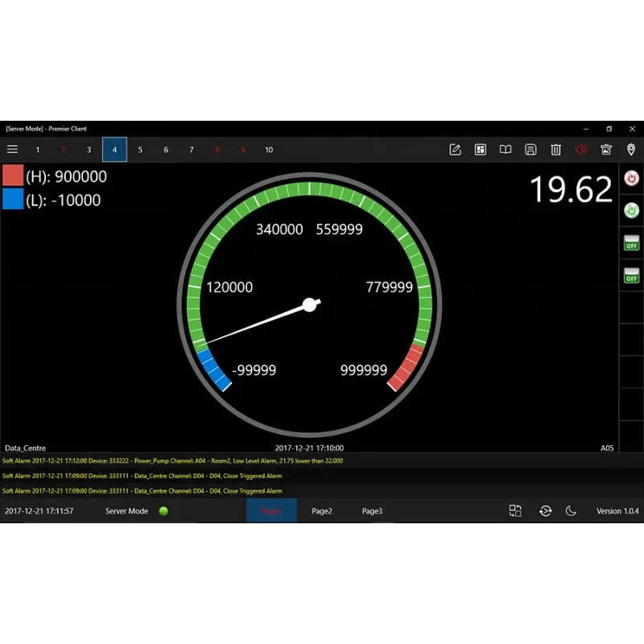Click the page layout switcher in status bar
Screen dimensions: 644x644
[514, 511]
